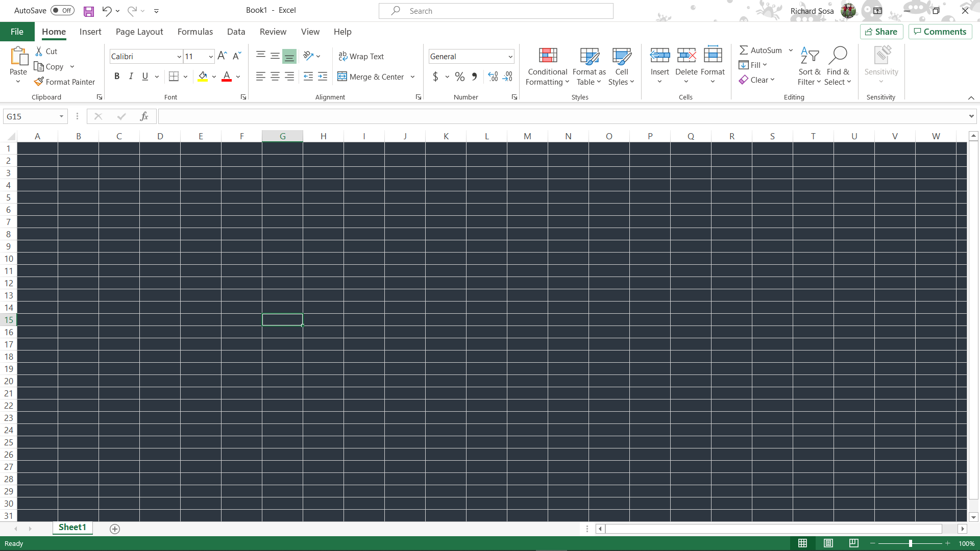This screenshot has height=551, width=980.
Task: Open the Find and Select tool
Action: 839,65
